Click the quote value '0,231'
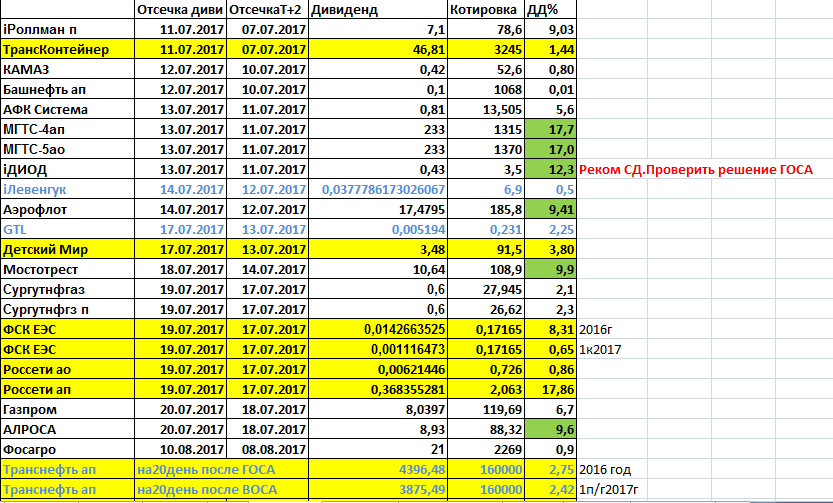Image resolution: width=833 pixels, height=503 pixels. pyautogui.click(x=486, y=229)
